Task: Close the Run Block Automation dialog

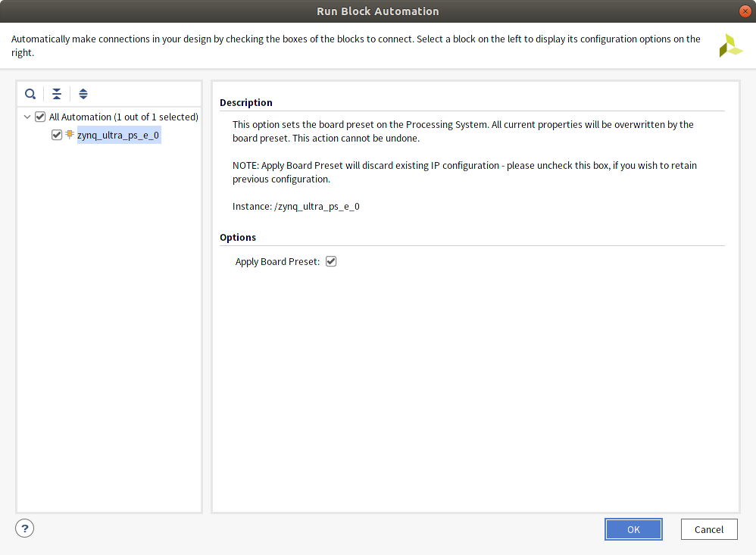Action: [x=745, y=11]
